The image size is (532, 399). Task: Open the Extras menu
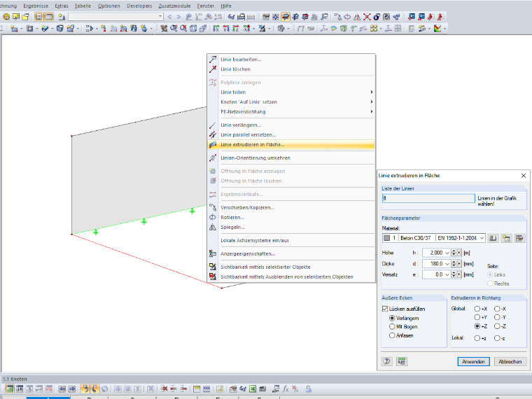[62, 6]
